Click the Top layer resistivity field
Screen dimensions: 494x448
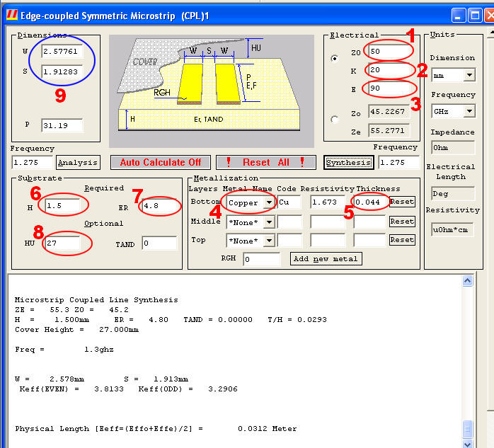[328, 241]
